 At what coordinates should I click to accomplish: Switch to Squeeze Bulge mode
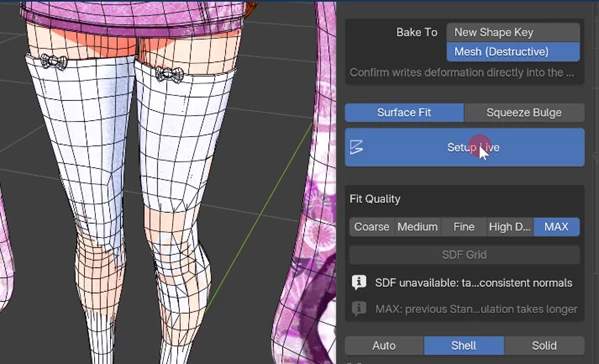[x=524, y=113]
